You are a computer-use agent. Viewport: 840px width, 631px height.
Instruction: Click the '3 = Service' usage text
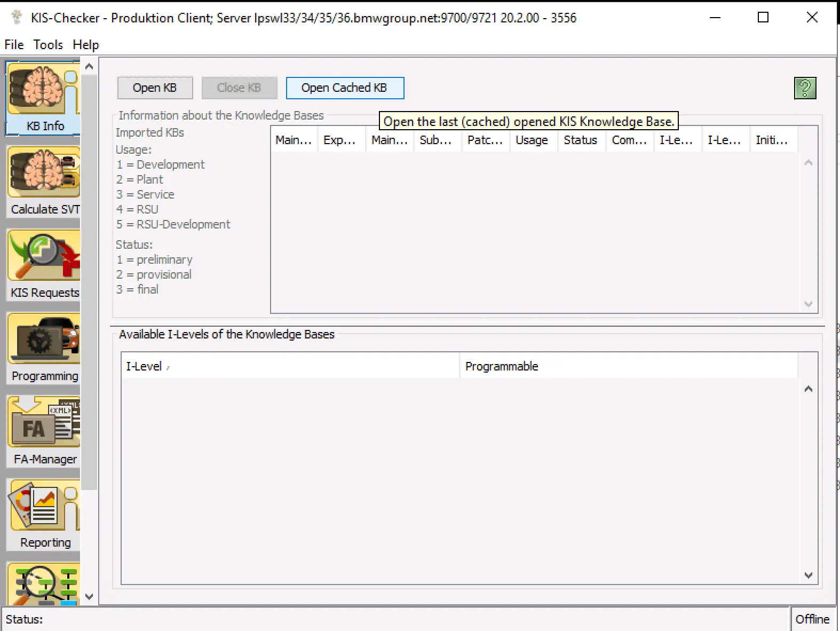coord(145,194)
